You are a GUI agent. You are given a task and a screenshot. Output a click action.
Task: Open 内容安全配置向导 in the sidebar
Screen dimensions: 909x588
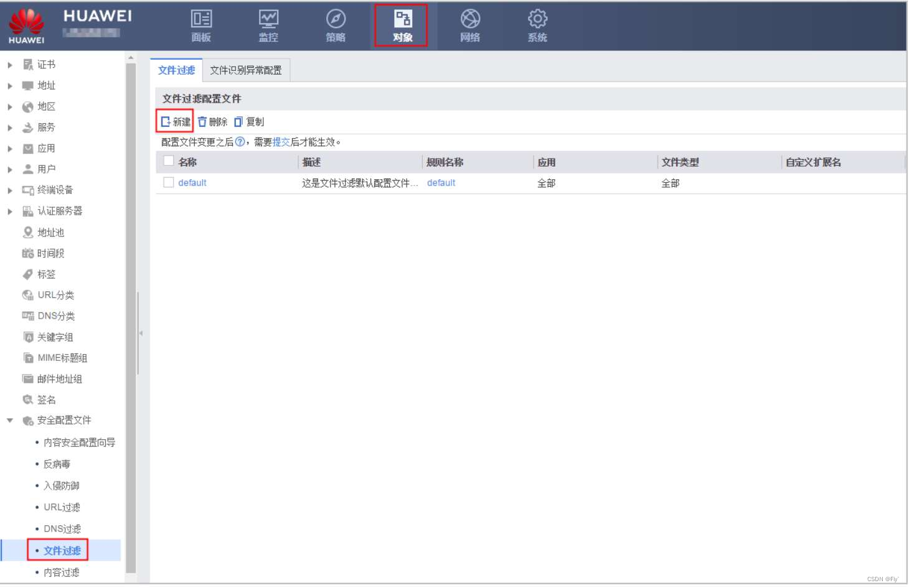coord(80,442)
